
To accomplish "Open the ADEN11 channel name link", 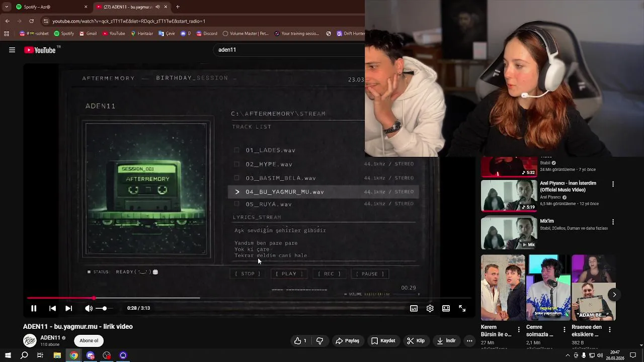I will coord(50,338).
